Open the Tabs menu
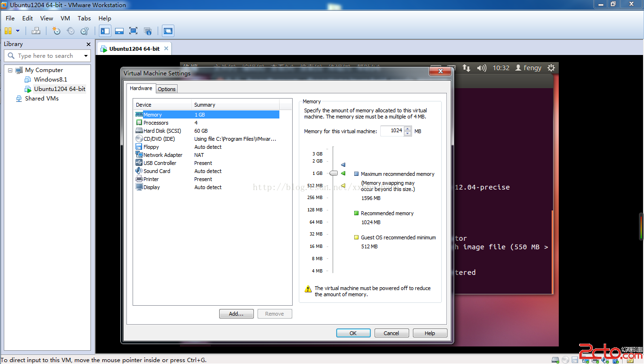 coord(84,18)
